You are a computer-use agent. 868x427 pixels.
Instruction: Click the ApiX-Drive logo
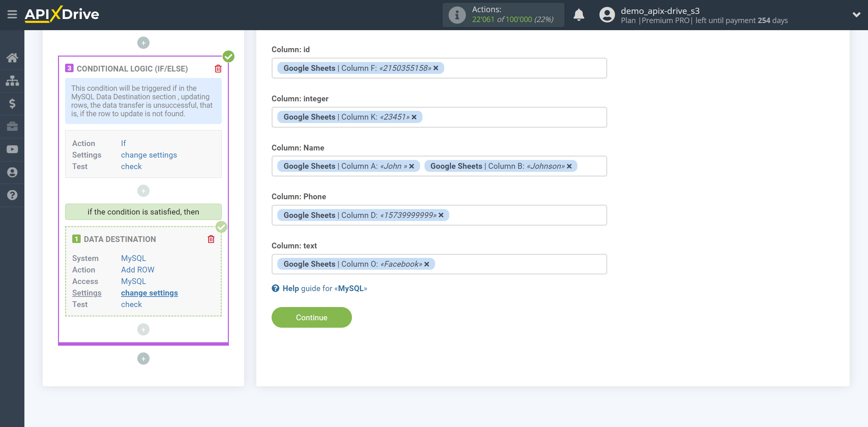(x=62, y=14)
